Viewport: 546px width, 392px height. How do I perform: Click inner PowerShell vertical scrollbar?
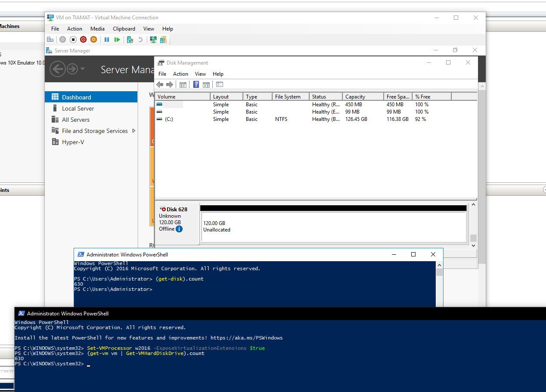click(439, 284)
